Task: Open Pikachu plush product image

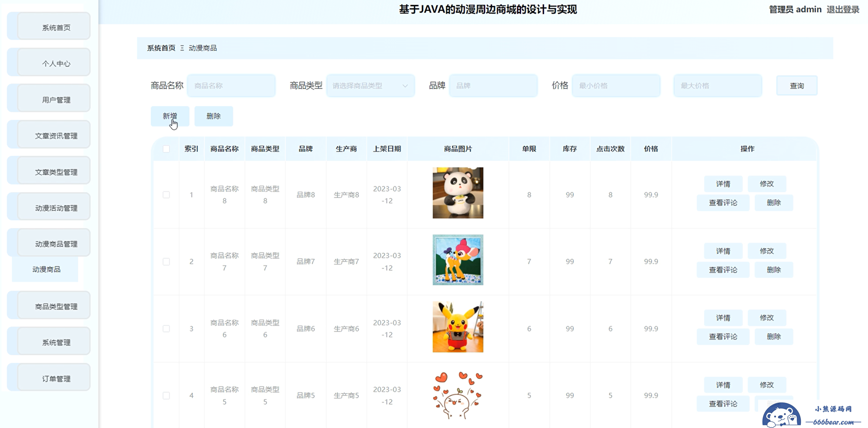Action: 458,327
